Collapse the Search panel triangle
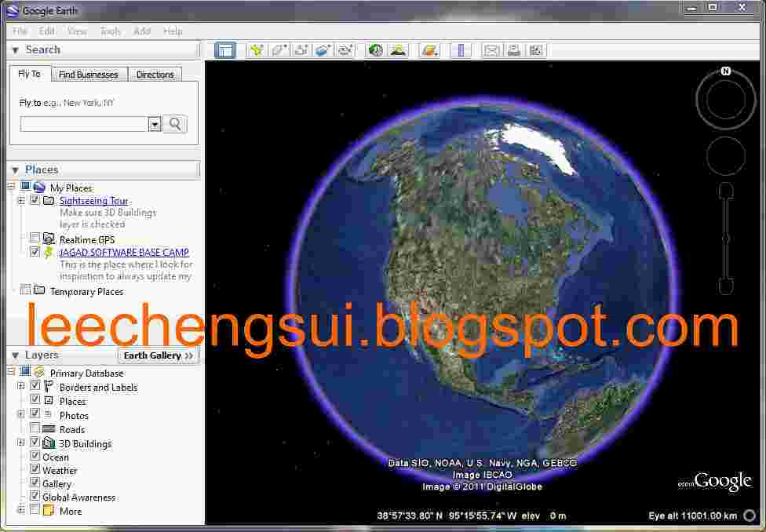This screenshot has width=766, height=532. [15, 50]
